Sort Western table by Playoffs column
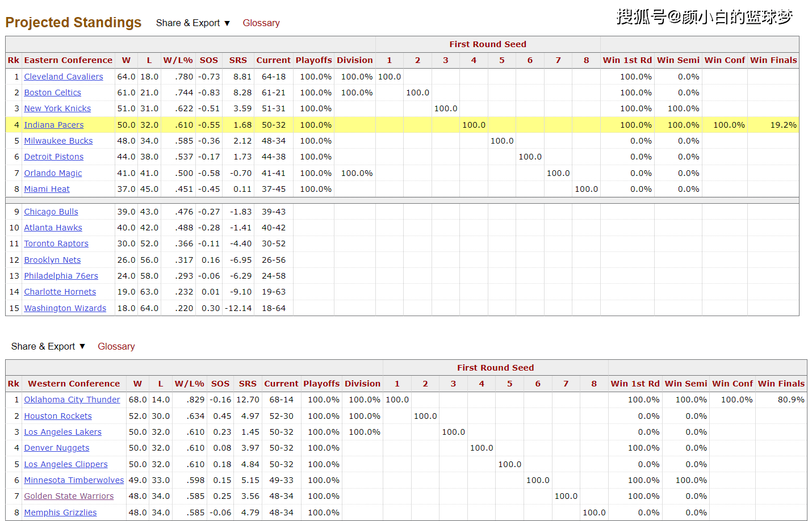This screenshot has height=521, width=812. click(321, 384)
